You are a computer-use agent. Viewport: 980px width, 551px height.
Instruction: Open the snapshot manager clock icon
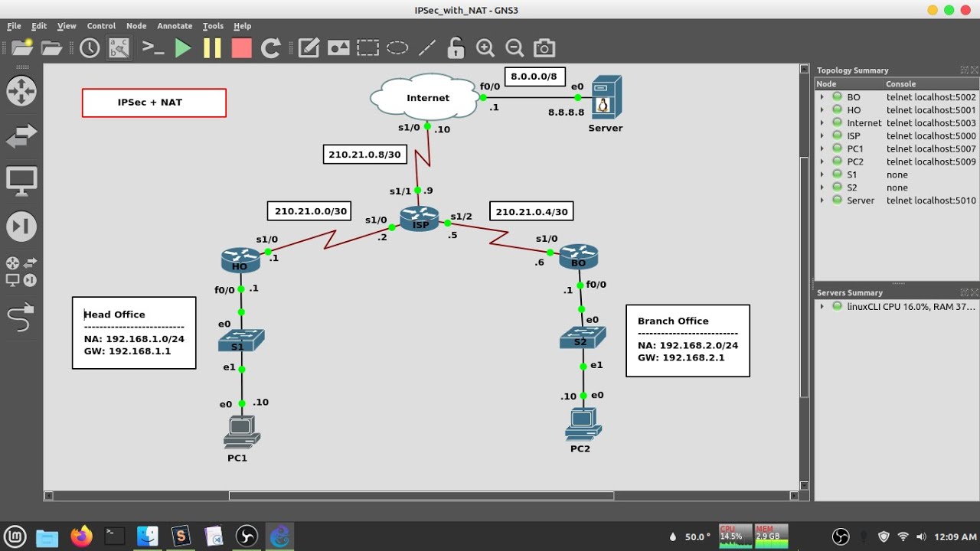(x=90, y=48)
